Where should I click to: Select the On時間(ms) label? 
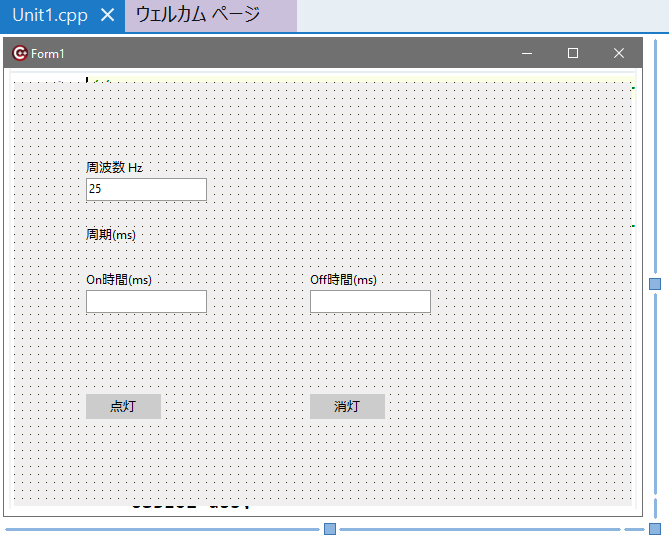pos(118,280)
